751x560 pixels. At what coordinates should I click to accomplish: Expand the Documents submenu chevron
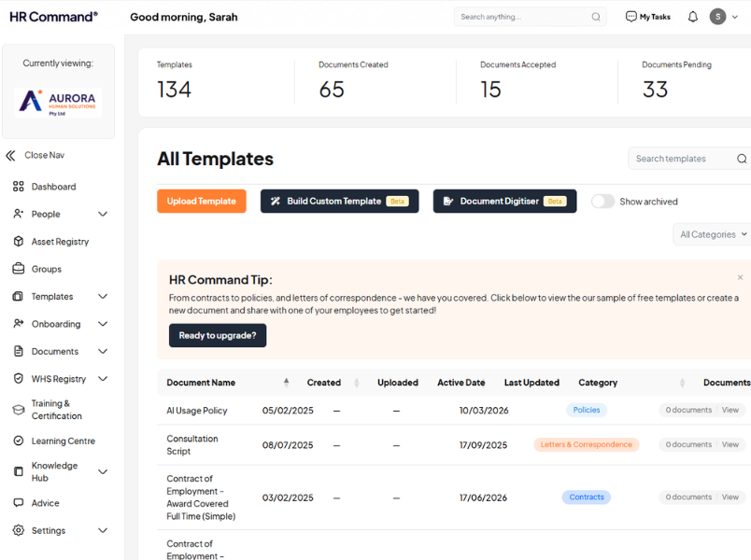(x=103, y=351)
